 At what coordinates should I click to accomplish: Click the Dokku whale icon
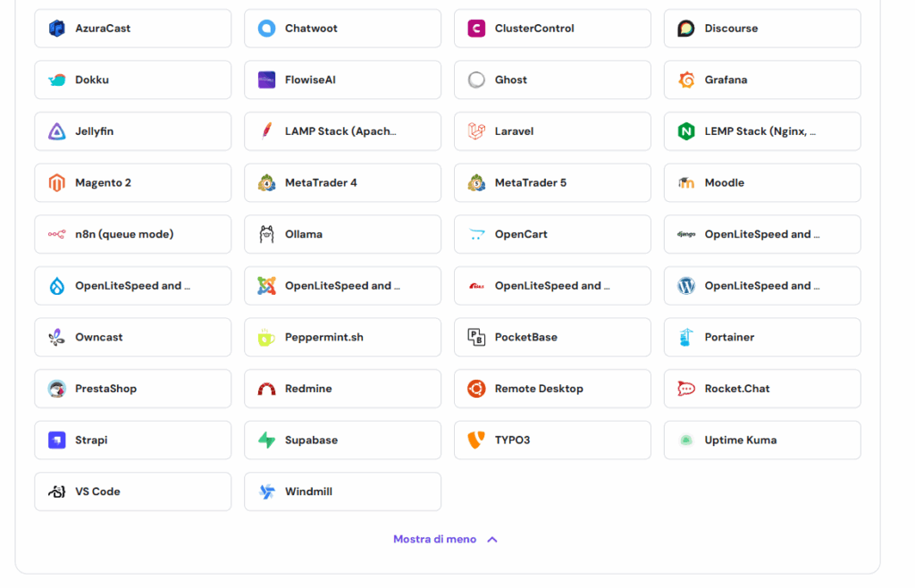click(x=56, y=80)
